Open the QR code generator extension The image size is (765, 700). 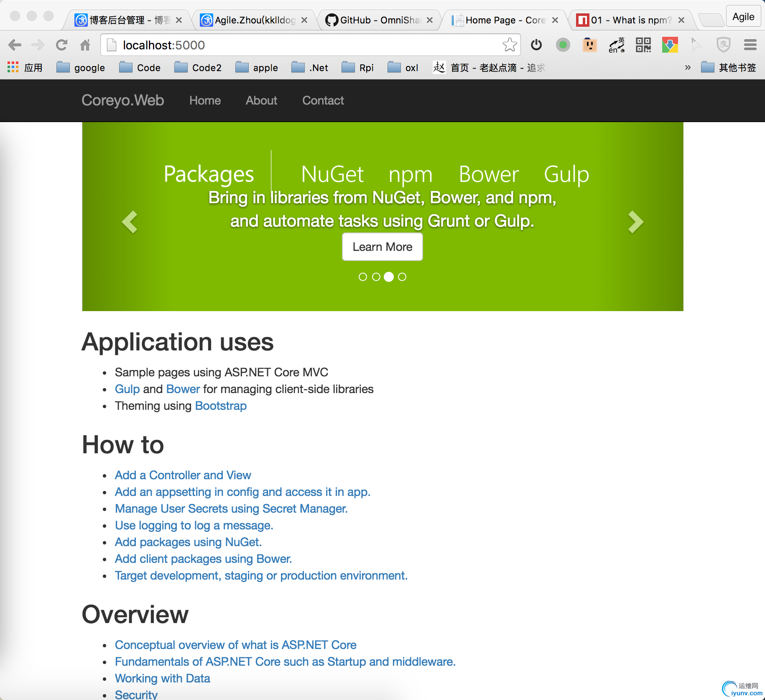tap(643, 45)
